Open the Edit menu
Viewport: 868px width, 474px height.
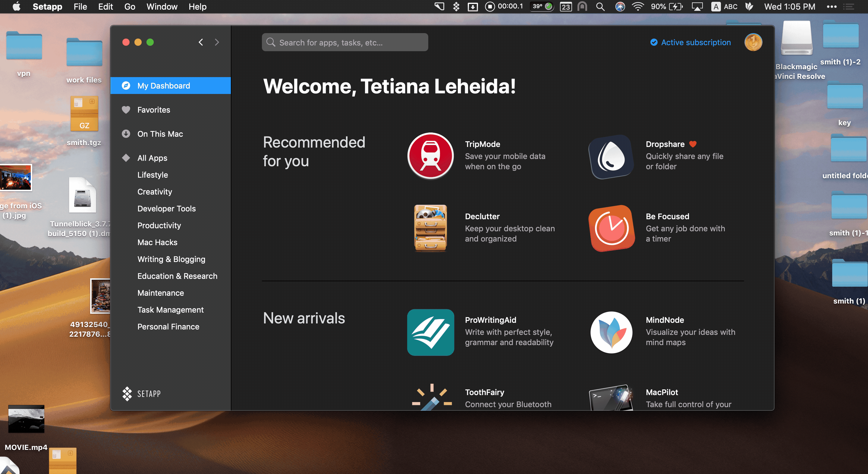(105, 6)
